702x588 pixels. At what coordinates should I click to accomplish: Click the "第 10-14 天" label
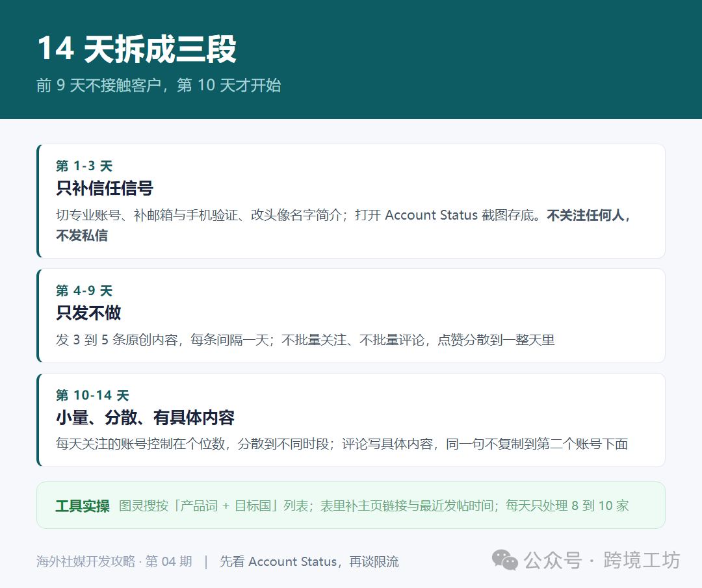click(92, 395)
